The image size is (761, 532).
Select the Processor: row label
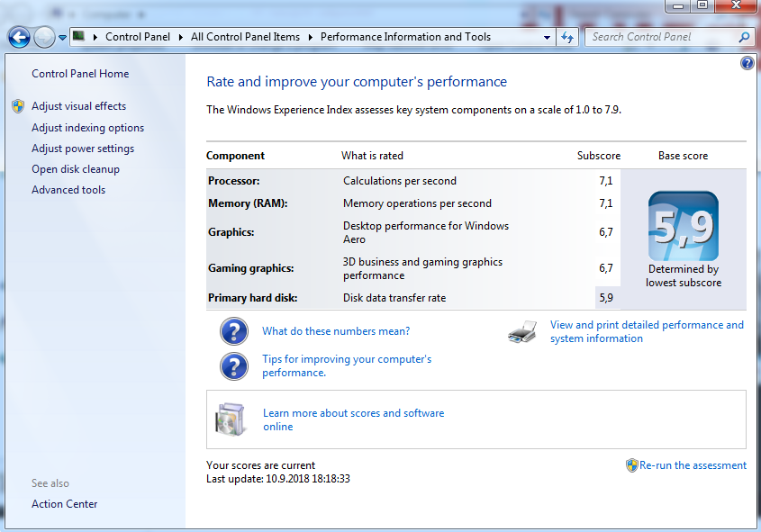pos(234,181)
